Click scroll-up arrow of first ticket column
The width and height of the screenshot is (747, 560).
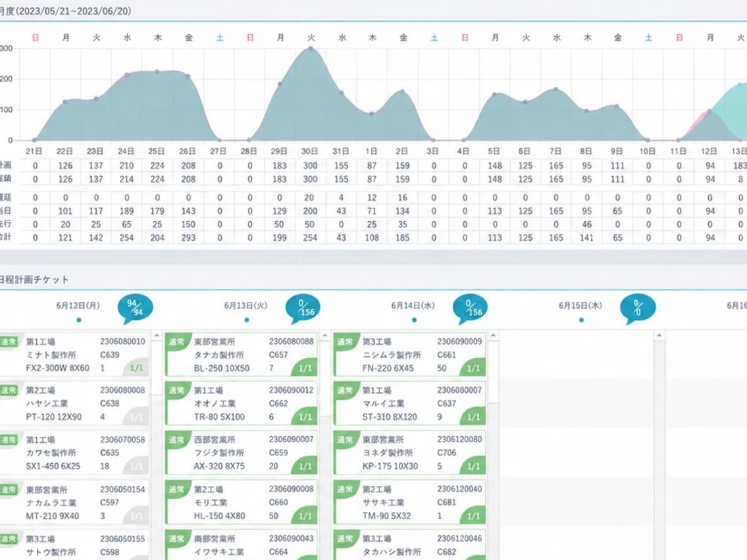point(156,336)
